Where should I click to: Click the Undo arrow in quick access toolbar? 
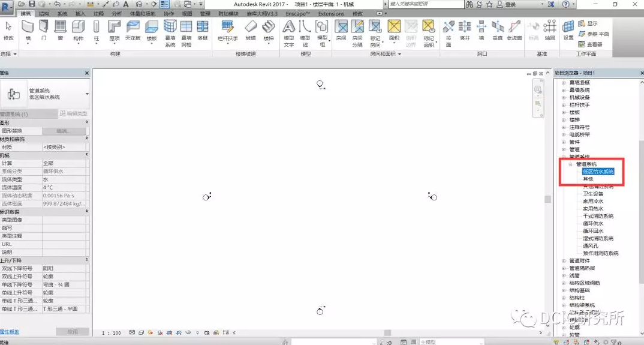[57, 4]
